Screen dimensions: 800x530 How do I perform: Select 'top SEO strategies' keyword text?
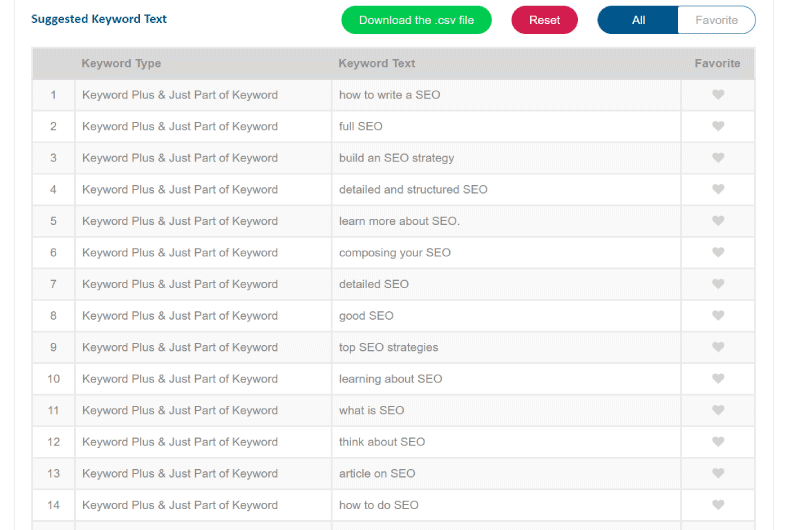pos(388,348)
